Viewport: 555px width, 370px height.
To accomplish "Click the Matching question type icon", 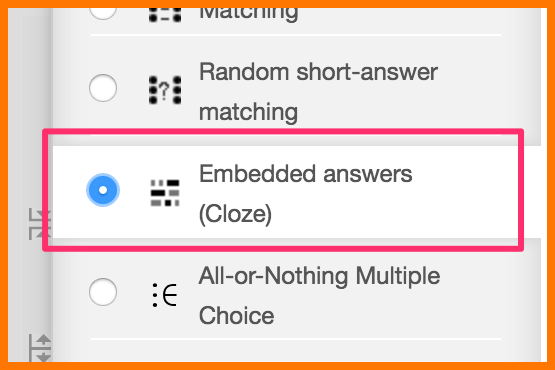I will point(165,15).
